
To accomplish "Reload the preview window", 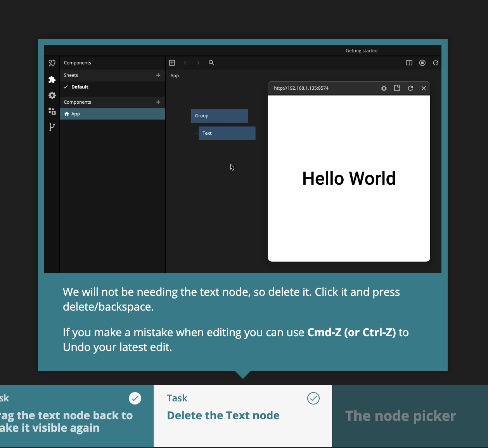I will pos(410,88).
